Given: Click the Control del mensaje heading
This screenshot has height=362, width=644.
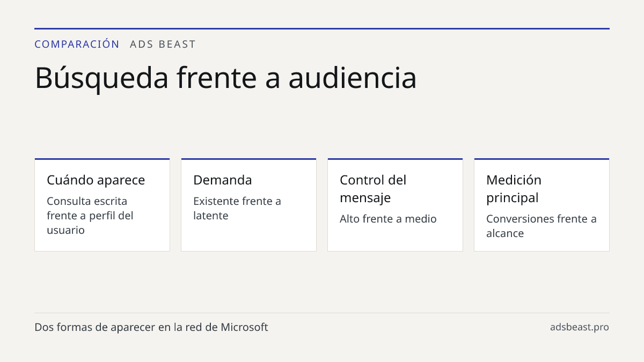Looking at the screenshot, I should [x=373, y=189].
